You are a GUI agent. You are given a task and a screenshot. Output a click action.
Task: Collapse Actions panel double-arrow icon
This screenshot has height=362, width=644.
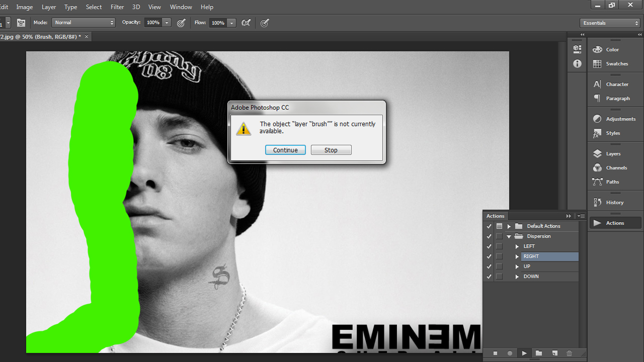(x=569, y=216)
